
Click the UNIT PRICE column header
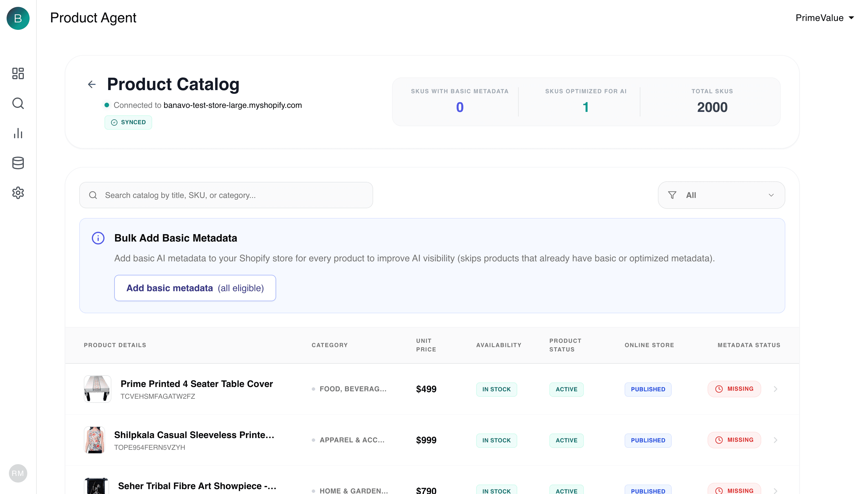(x=426, y=345)
